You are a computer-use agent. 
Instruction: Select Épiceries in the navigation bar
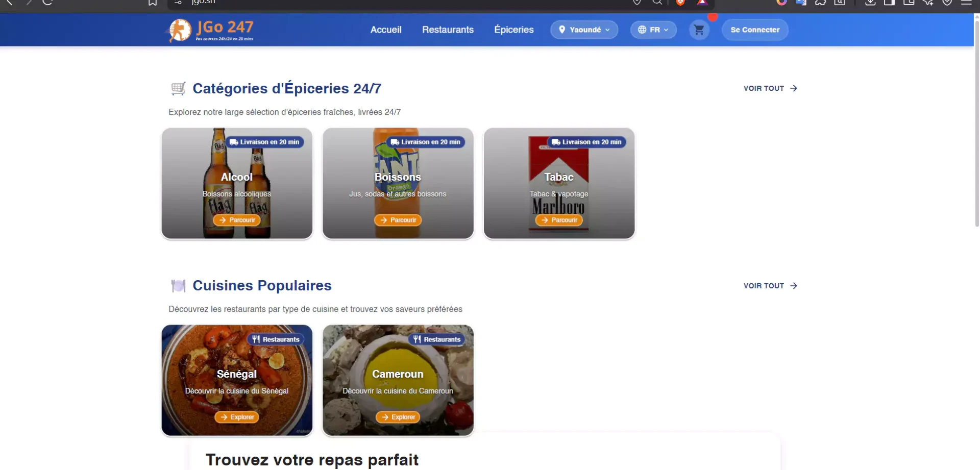(513, 30)
